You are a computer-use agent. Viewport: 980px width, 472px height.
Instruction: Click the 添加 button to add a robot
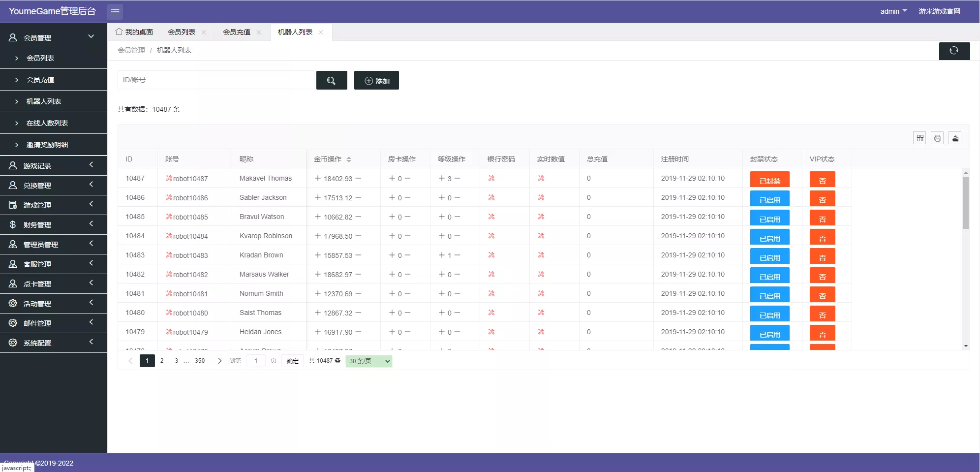(376, 80)
